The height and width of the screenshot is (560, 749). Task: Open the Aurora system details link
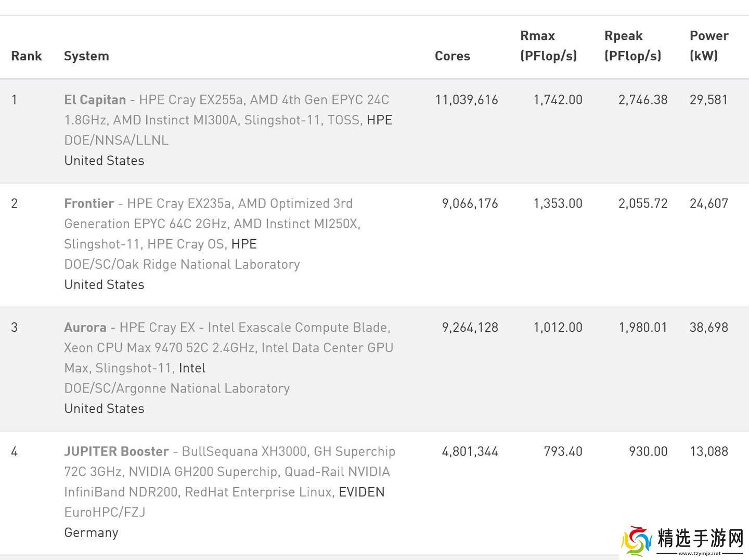[85, 328]
